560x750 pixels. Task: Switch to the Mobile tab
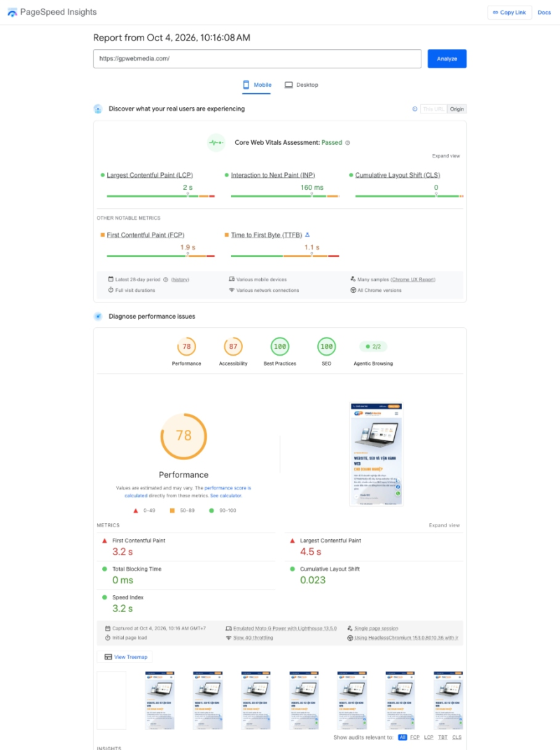[x=257, y=85]
